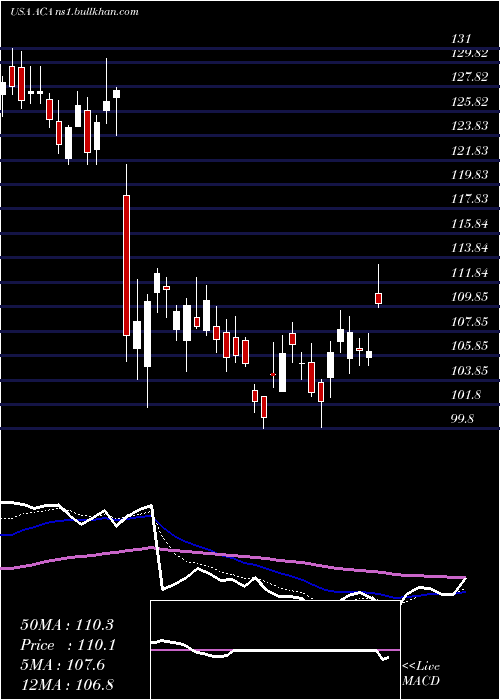Click the 117.83 price axis label

point(469,199)
